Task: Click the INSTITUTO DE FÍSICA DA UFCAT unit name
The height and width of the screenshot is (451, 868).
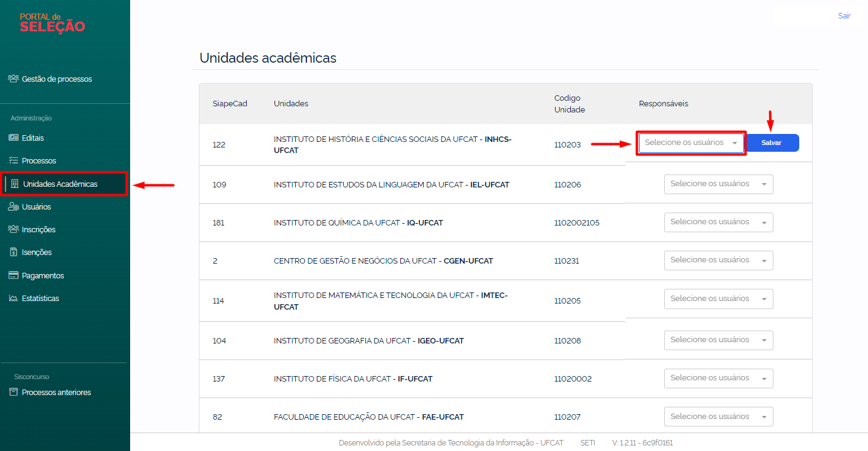Action: pyautogui.click(x=353, y=378)
